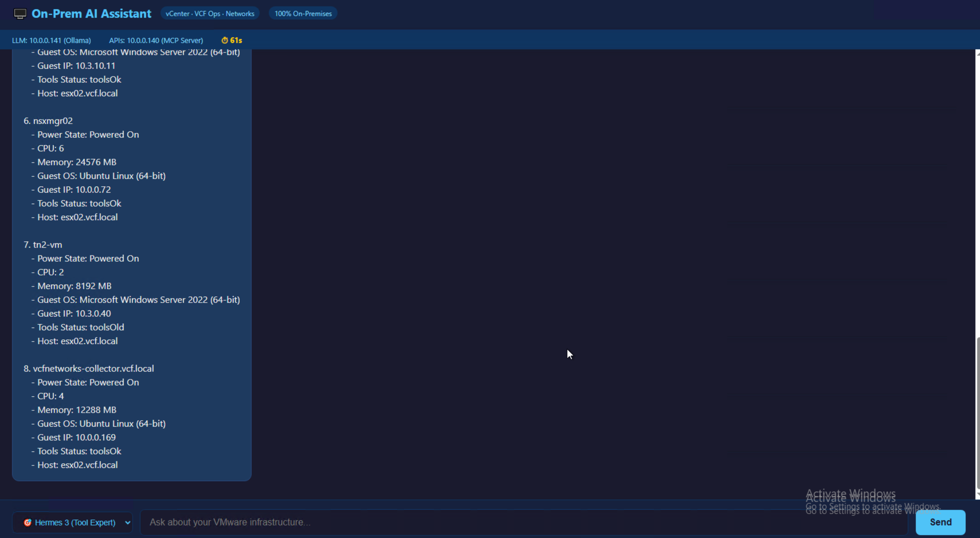980x538 pixels.
Task: Focus the 'Ask about your VMware infrastructure' input
Action: [x=524, y=522]
